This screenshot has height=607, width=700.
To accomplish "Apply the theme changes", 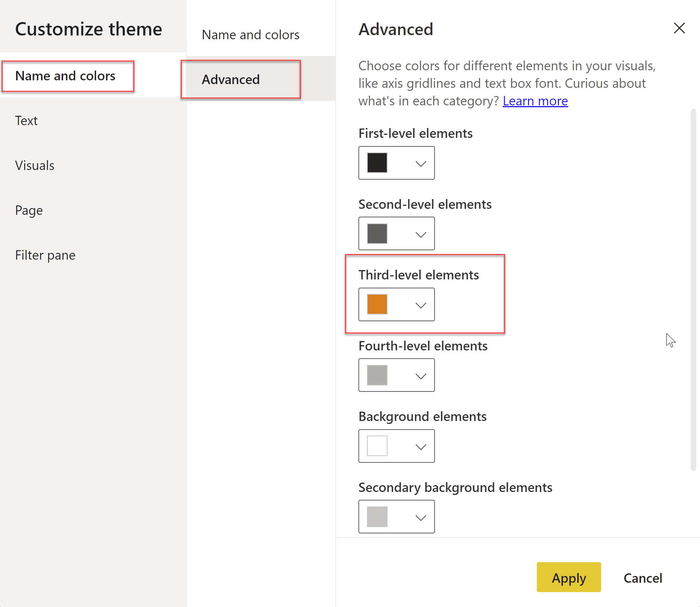I will point(569,577).
